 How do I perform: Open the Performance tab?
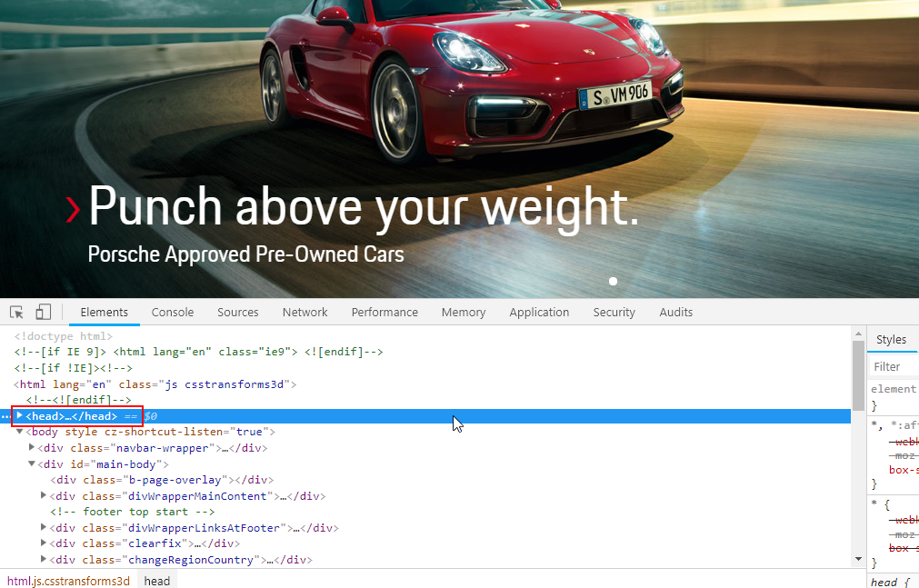pyautogui.click(x=384, y=312)
